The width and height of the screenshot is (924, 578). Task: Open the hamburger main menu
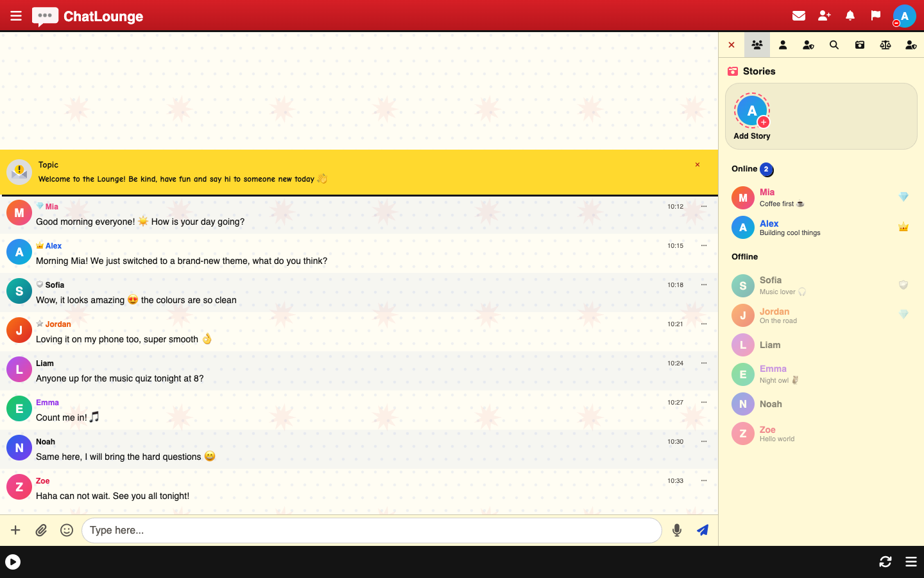click(16, 16)
